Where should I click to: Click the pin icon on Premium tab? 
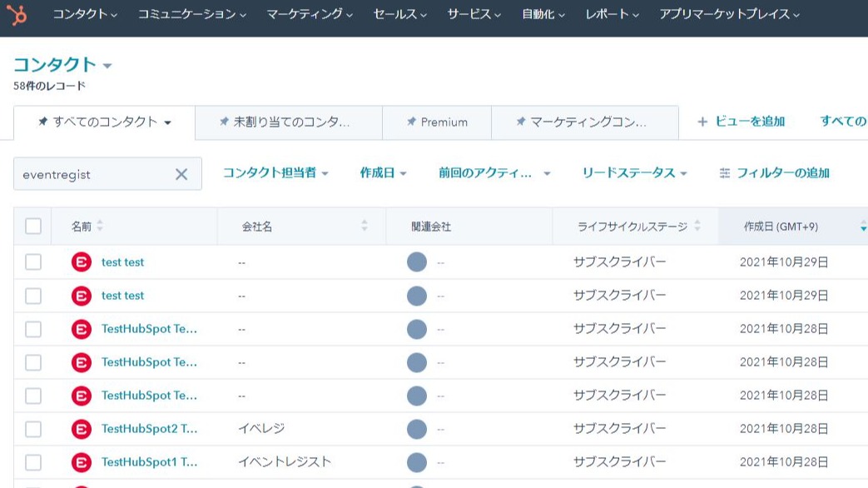[x=410, y=122]
